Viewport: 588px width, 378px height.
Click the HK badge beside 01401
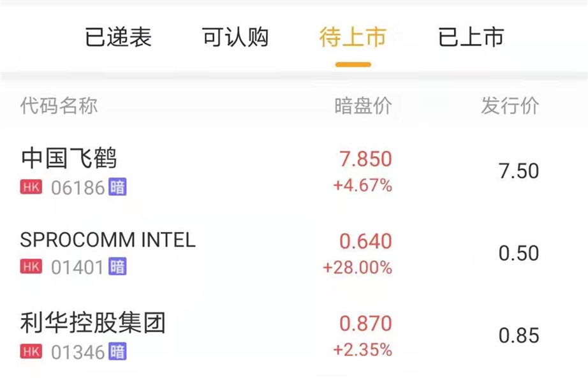click(31, 266)
